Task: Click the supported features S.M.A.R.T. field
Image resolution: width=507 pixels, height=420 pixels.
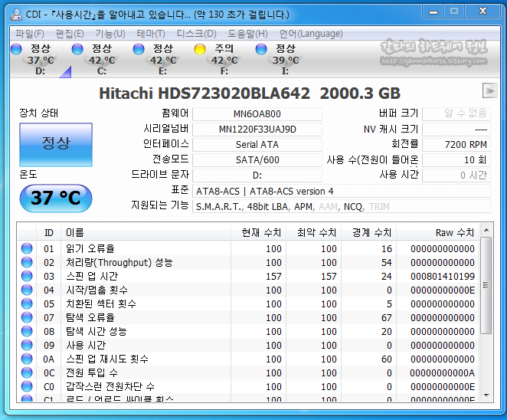Action: coord(341,206)
